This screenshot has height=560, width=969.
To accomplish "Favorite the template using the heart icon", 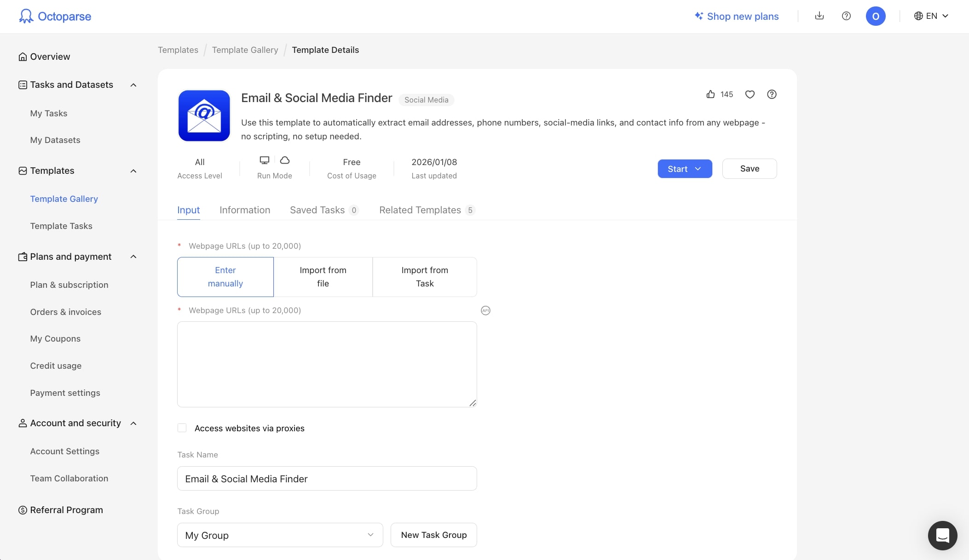I will [750, 94].
